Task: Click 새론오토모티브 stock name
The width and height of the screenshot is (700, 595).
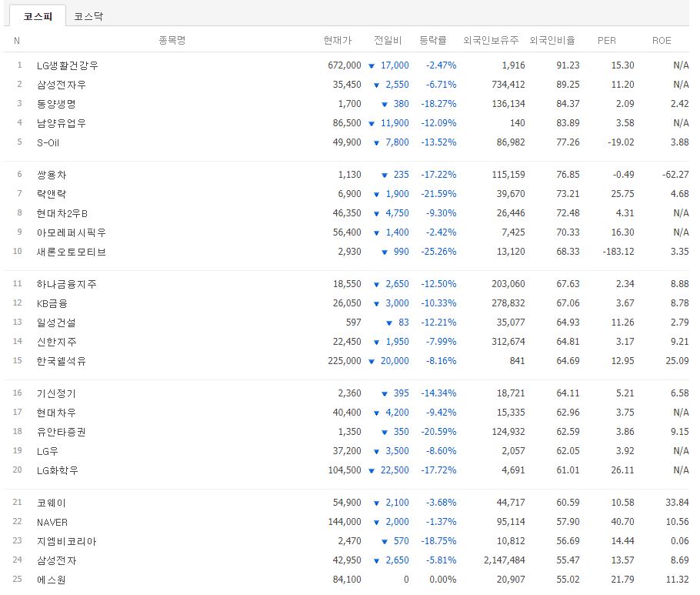Action: (71, 252)
